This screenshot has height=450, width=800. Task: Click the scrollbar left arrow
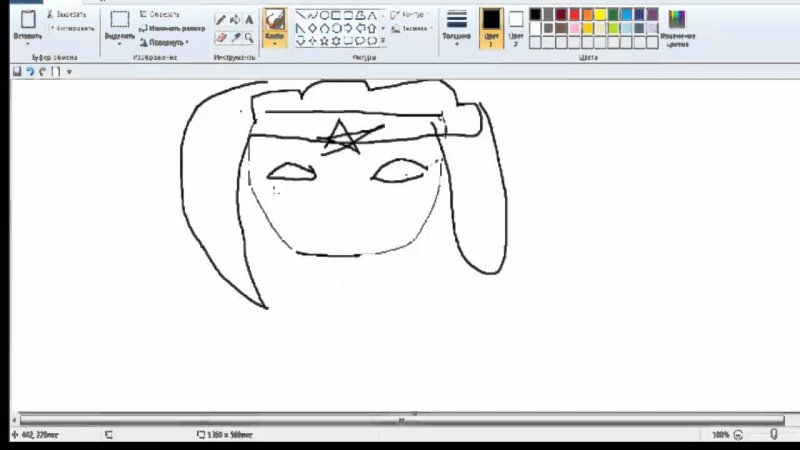[14, 420]
